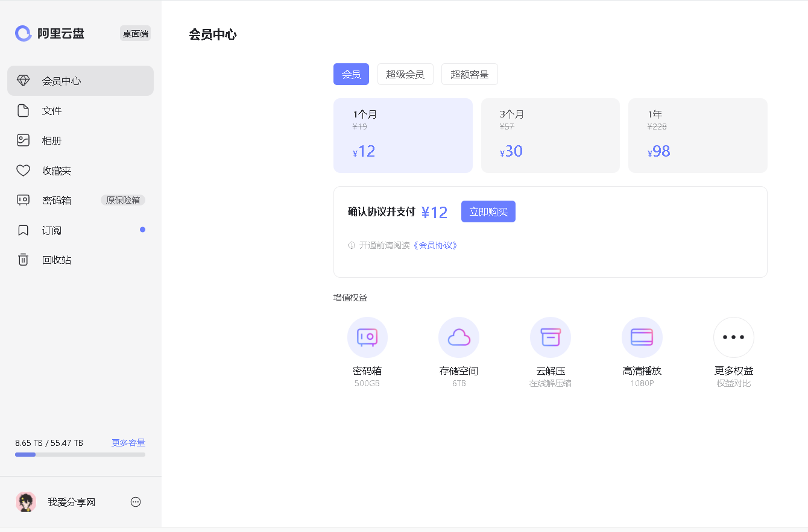
Task: Switch to the 超额容量 tab
Action: coord(470,74)
